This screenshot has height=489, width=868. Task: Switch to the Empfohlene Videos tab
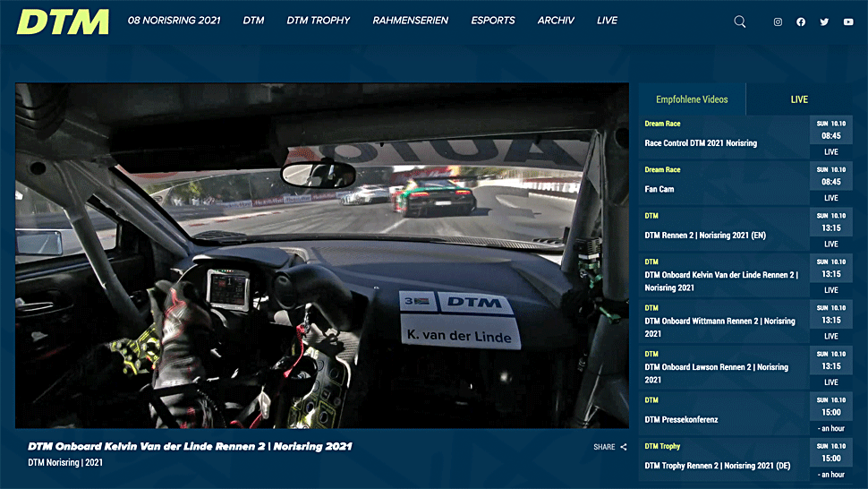692,99
